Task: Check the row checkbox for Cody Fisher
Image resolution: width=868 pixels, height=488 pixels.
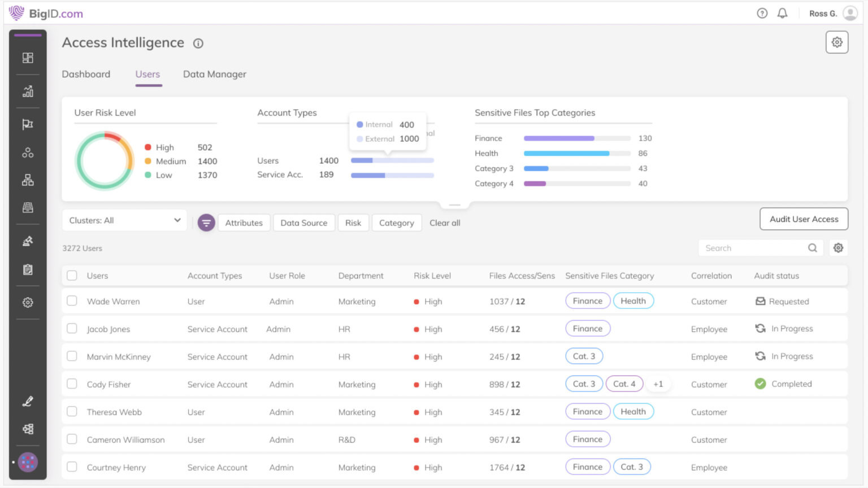Action: coord(72,384)
